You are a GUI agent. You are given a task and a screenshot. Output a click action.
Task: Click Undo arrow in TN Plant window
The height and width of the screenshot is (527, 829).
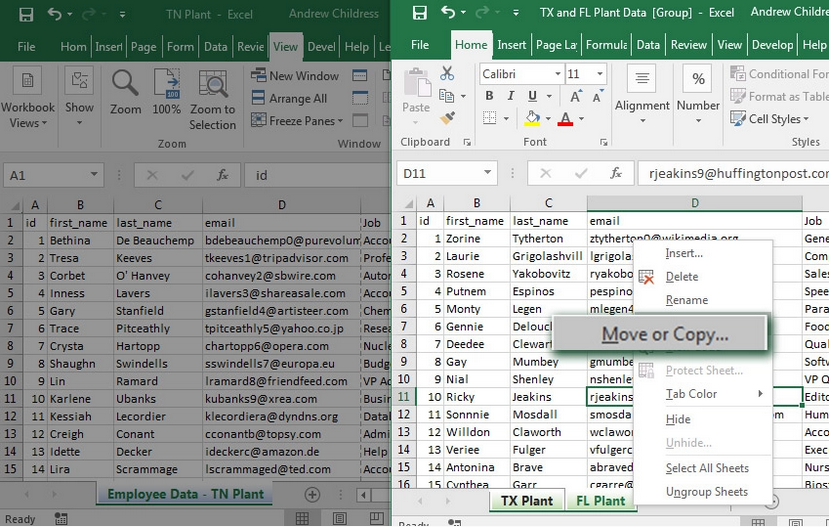click(54, 14)
